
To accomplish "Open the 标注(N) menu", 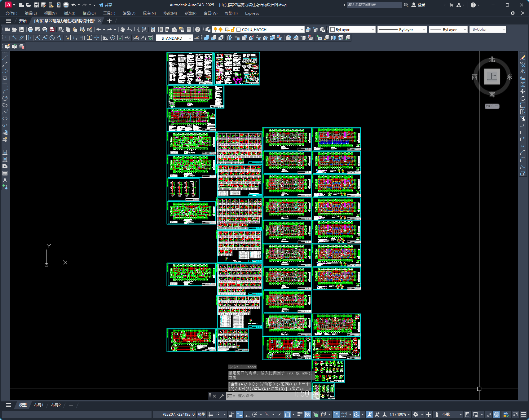I will (x=149, y=13).
